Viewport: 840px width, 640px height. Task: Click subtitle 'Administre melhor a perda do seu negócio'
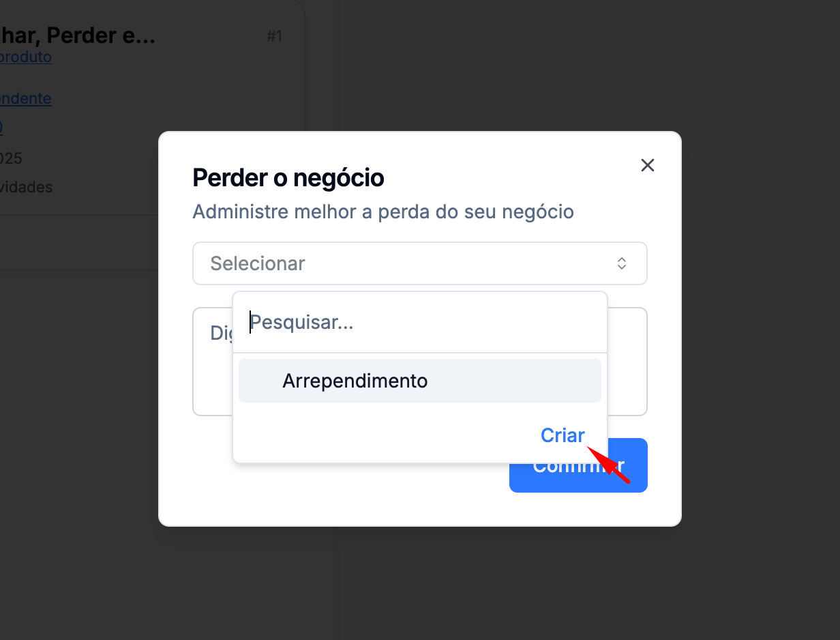click(383, 212)
